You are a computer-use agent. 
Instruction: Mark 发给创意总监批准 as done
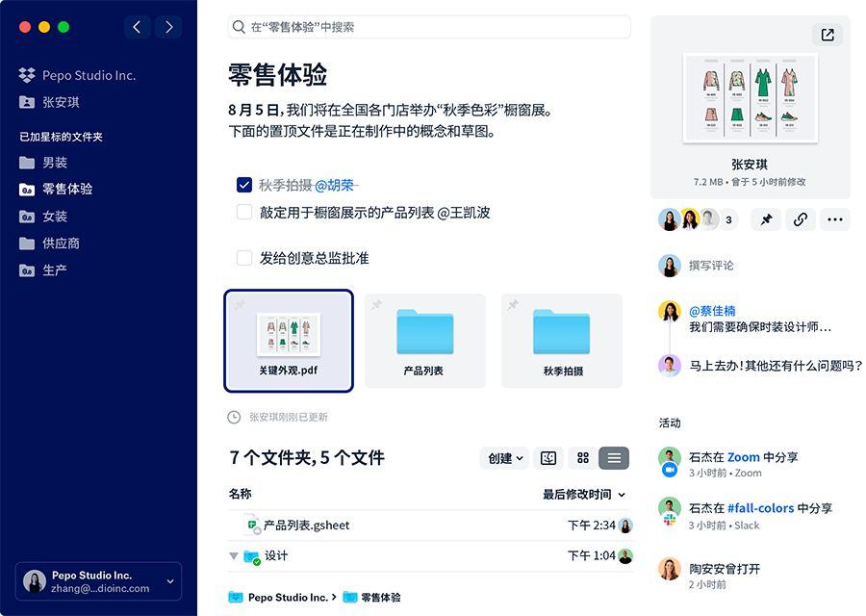pos(243,258)
